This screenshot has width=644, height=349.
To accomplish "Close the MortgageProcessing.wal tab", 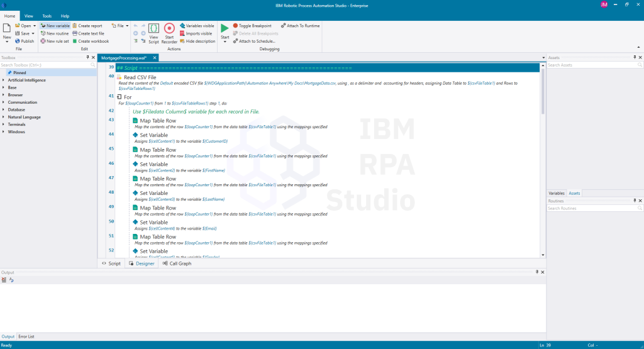I will (155, 58).
